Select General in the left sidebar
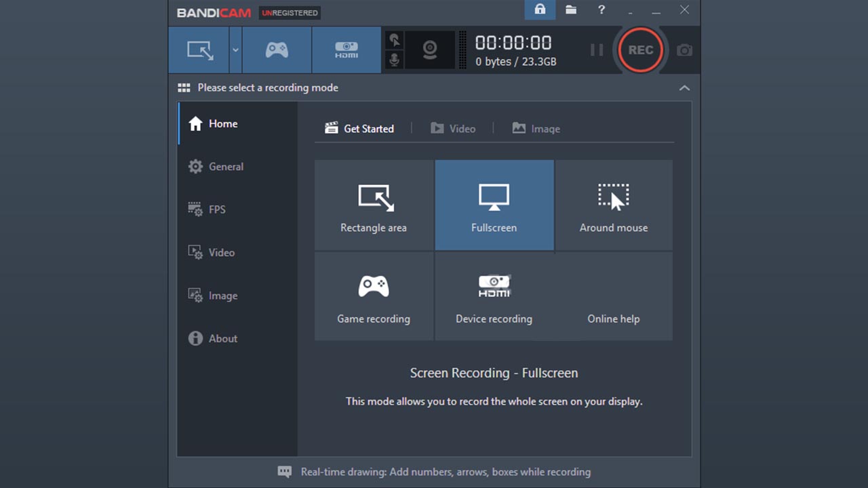Screen dimensions: 868x488 [226, 166]
